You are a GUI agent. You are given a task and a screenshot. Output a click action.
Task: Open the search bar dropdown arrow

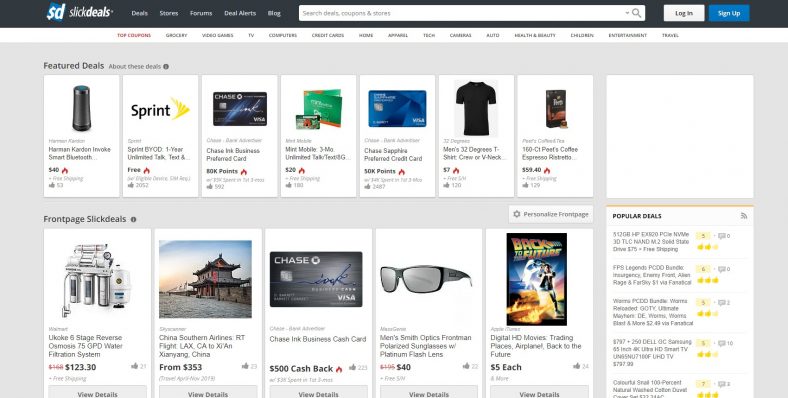point(627,13)
